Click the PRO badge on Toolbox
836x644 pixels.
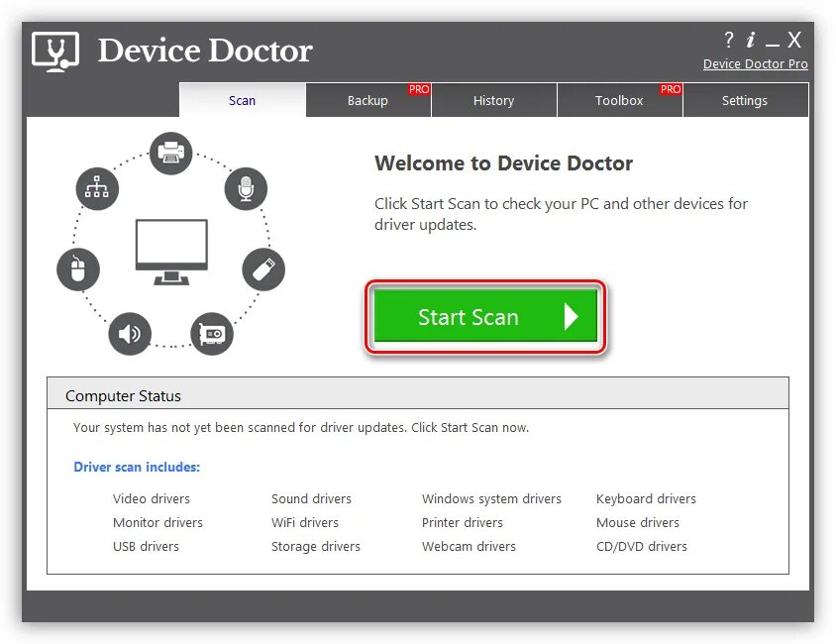671,89
